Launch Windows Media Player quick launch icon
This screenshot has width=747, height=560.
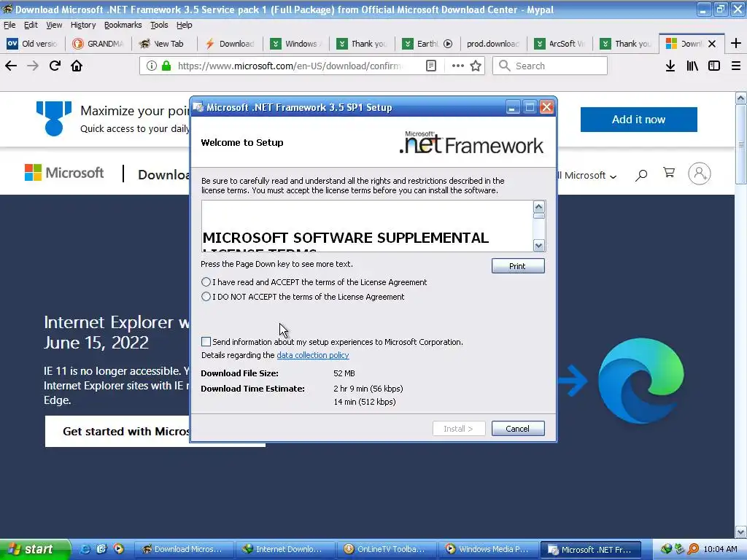(x=118, y=549)
